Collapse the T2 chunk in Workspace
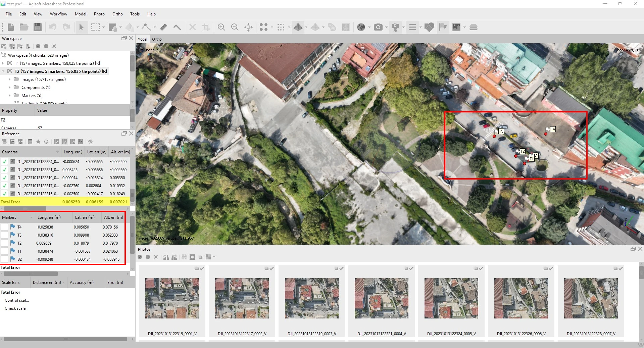The width and height of the screenshot is (644, 348). 3,71
